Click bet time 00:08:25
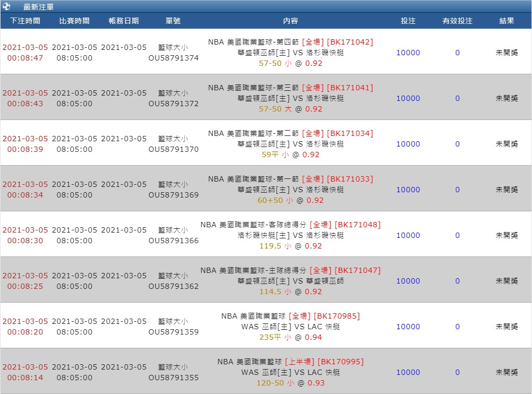 [25, 286]
